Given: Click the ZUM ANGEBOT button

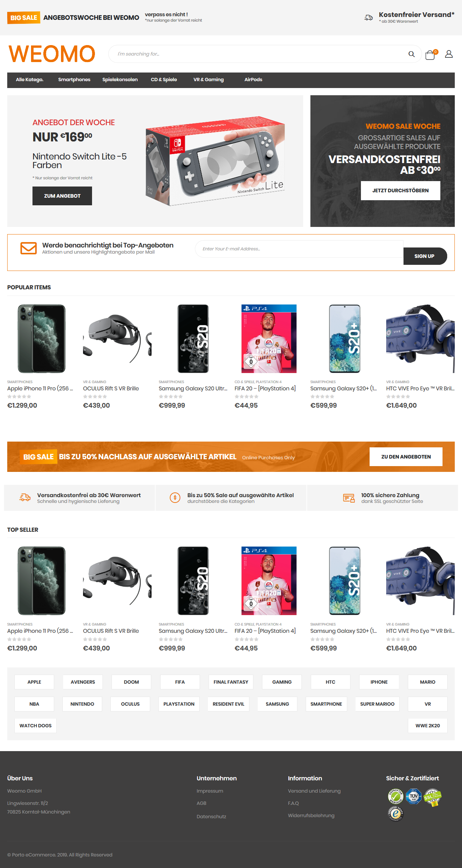Looking at the screenshot, I should tap(62, 196).
